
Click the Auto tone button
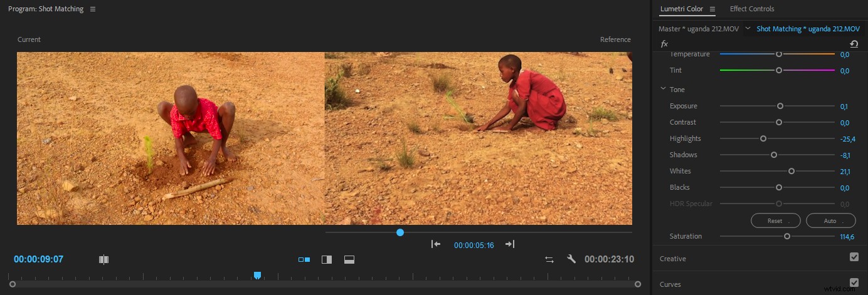pyautogui.click(x=830, y=220)
